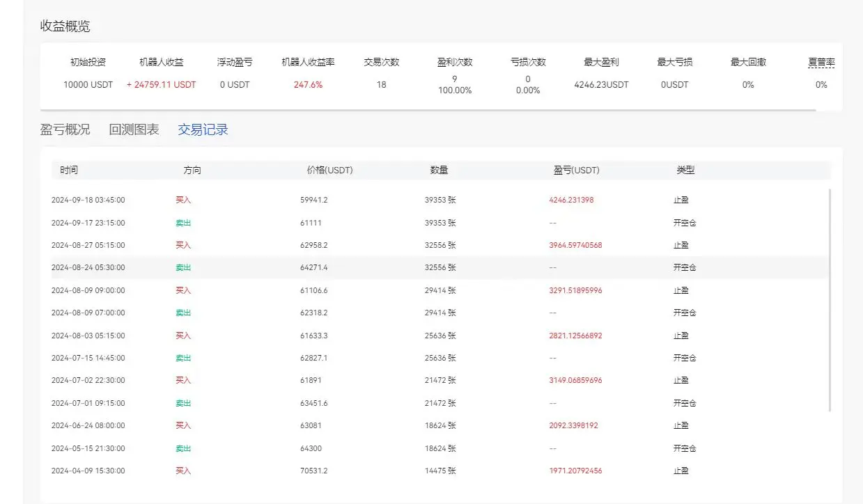This screenshot has height=504, width=863.
Task: Click the price 61111
Action: point(311,223)
